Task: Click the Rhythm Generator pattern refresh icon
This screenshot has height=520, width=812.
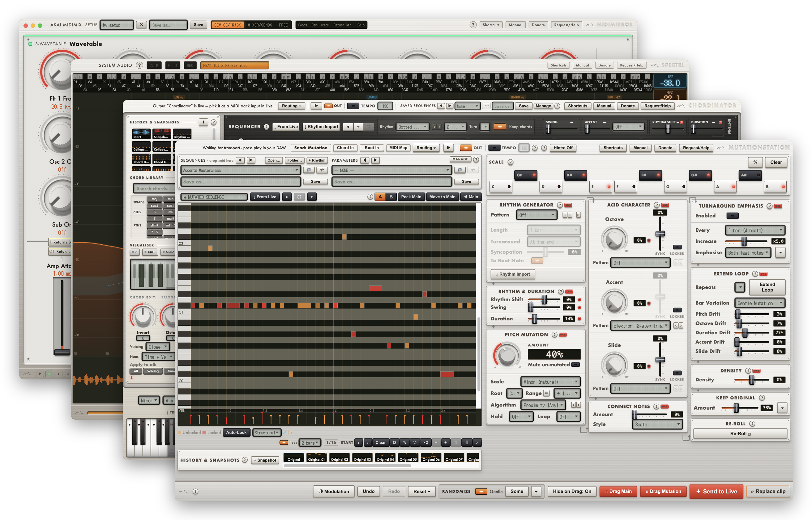Action: [578, 215]
